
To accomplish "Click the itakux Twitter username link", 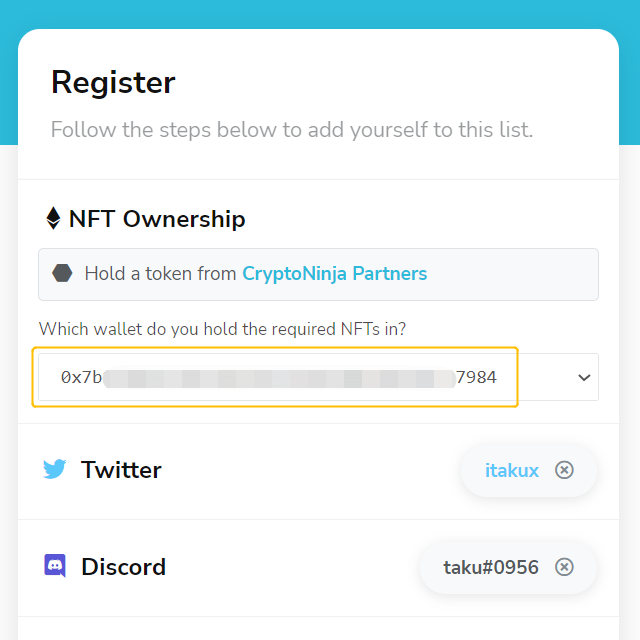I will tap(512, 470).
